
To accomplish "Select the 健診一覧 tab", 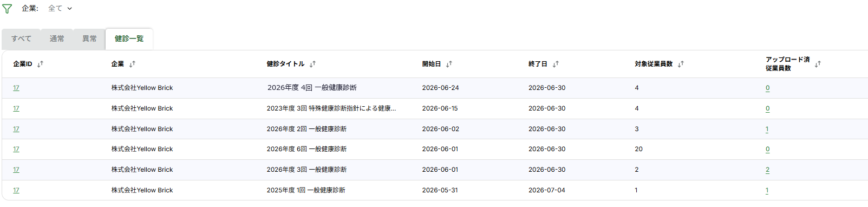I will [x=129, y=38].
